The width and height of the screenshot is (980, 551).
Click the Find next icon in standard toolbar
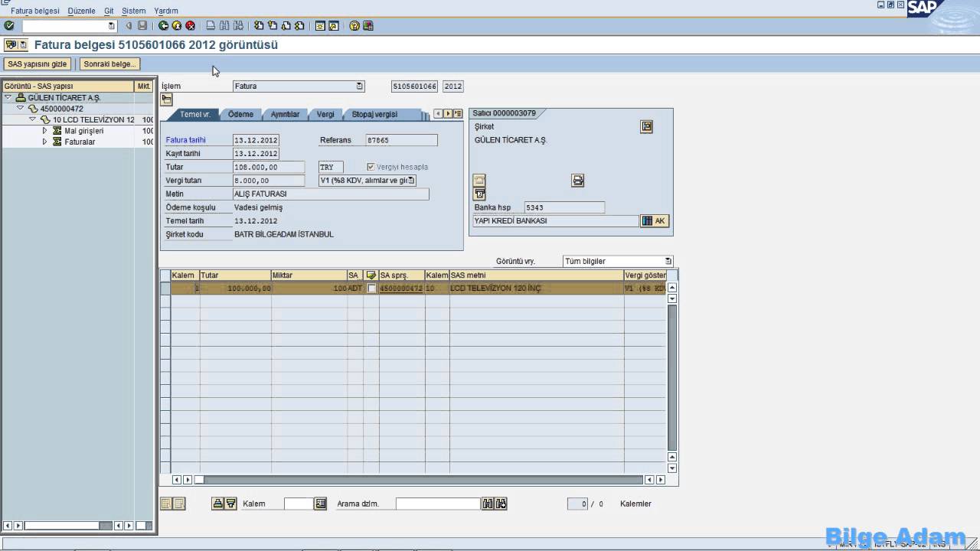coord(237,26)
